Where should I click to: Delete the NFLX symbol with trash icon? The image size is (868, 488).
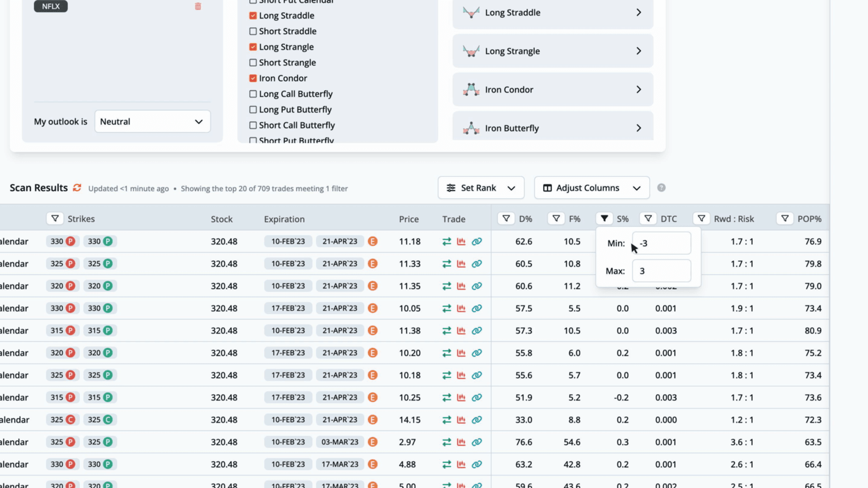[x=198, y=6]
